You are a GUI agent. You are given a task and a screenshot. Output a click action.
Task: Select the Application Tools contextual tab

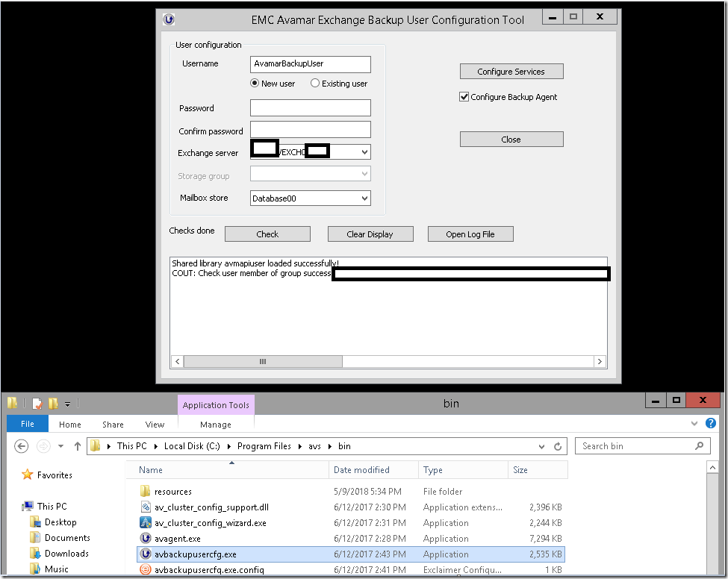coord(216,405)
